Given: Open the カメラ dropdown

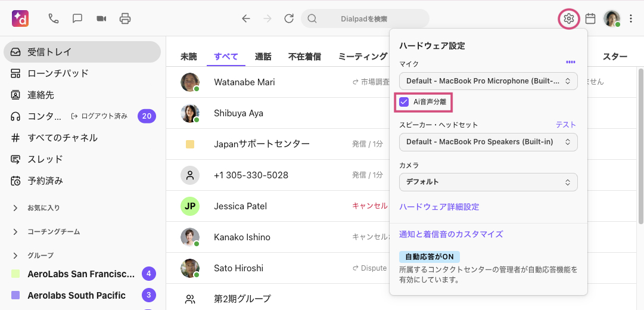Looking at the screenshot, I should click(x=488, y=182).
